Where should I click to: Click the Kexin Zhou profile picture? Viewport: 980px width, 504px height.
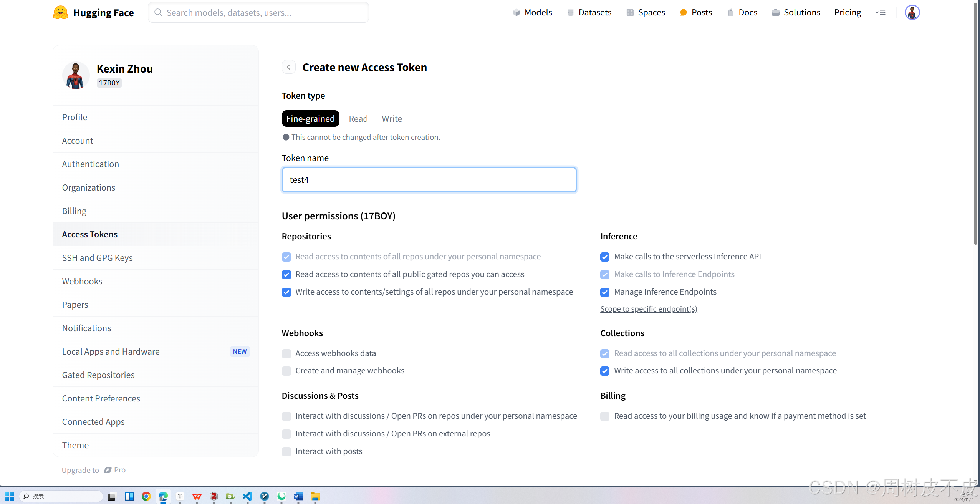click(76, 76)
